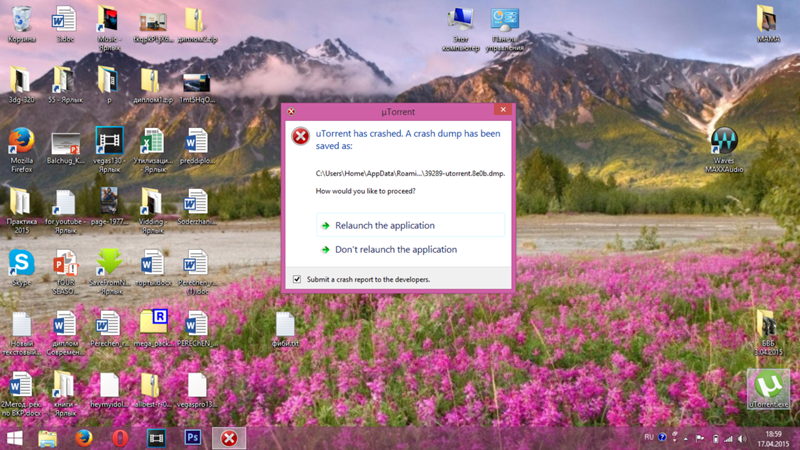800x450 pixels.
Task: Select the фибиі.txt text file icon
Action: [x=285, y=328]
